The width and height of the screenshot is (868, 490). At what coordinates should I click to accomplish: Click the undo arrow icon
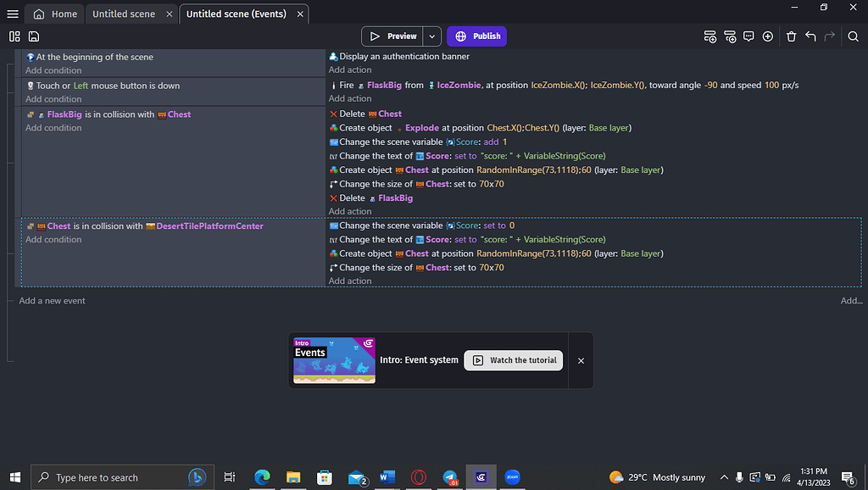tap(810, 36)
